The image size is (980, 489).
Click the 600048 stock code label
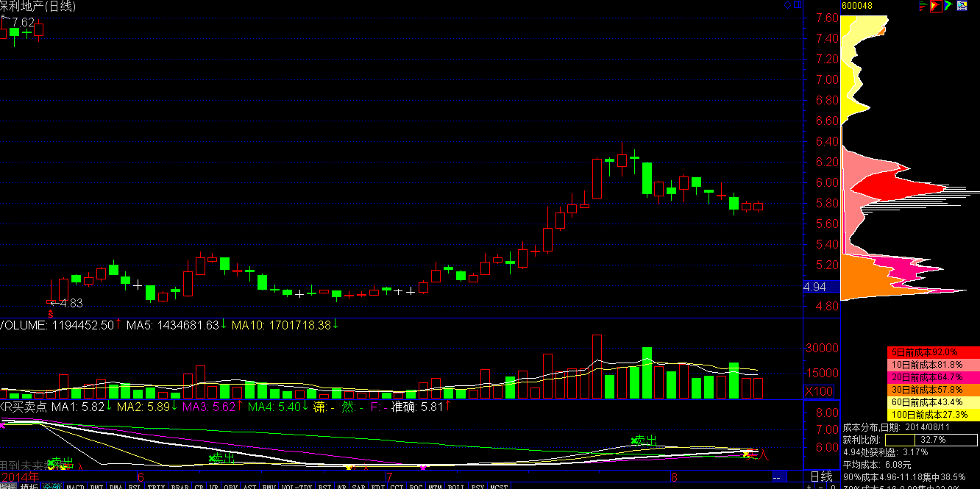point(857,6)
